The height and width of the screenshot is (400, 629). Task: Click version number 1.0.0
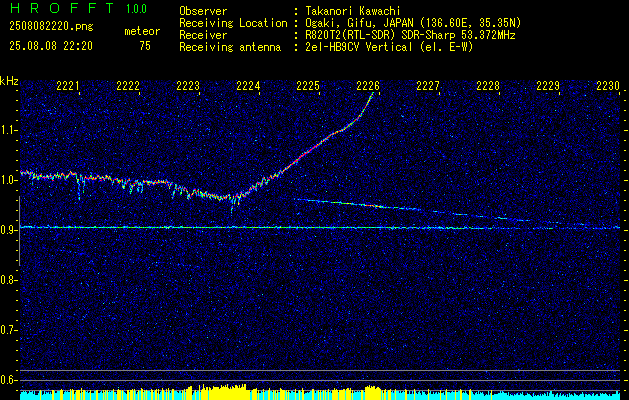click(136, 9)
